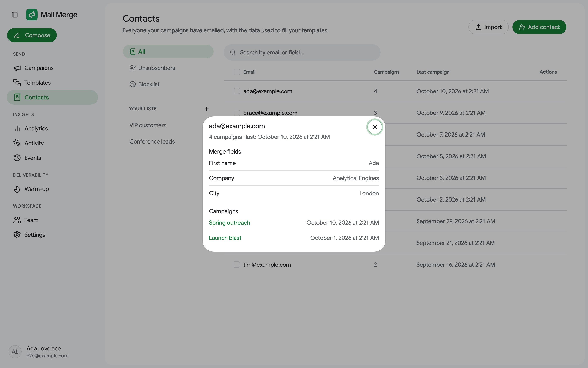Click the tim@example.com email cell

tap(267, 265)
